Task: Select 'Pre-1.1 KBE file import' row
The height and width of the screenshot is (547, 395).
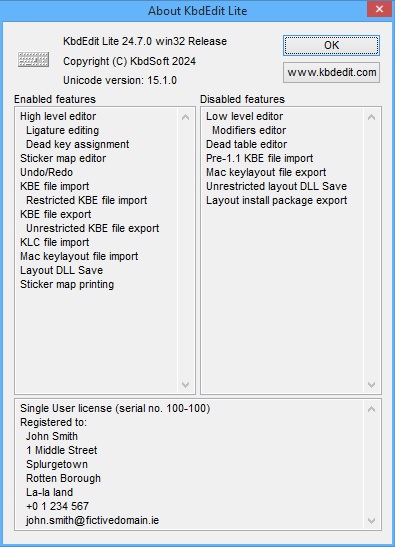Action: pyautogui.click(x=259, y=158)
